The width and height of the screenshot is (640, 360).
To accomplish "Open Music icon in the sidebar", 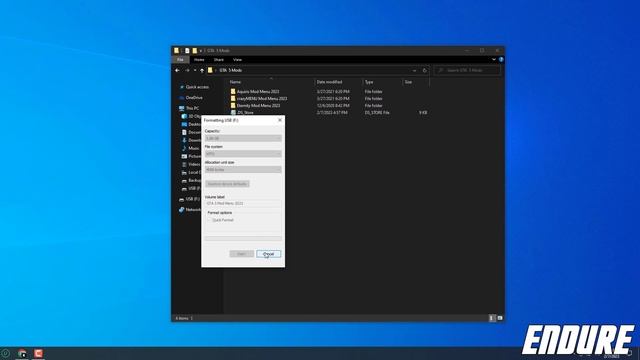I will pos(184,148).
